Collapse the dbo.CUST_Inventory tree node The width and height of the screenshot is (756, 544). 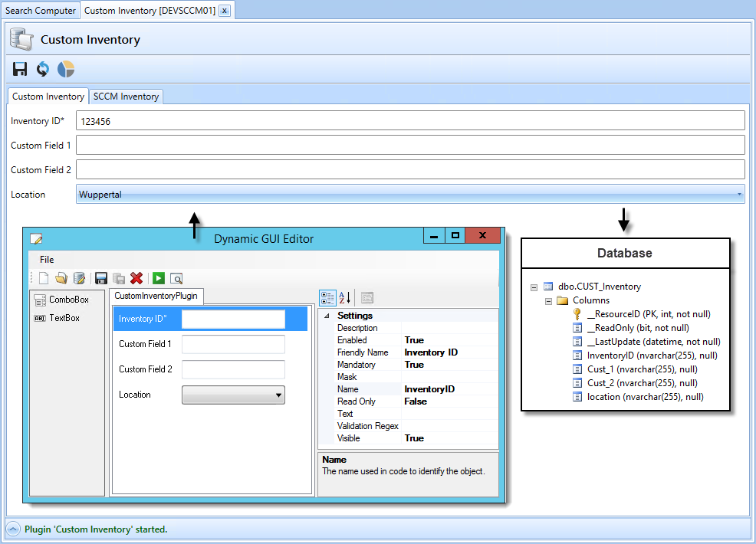pyautogui.click(x=534, y=287)
